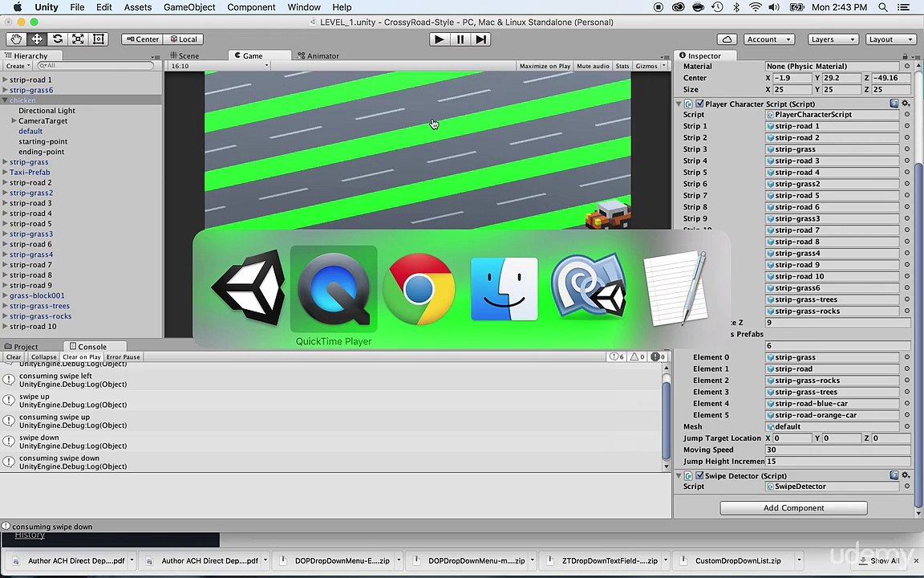Open the GameObject menu
This screenshot has width=924, height=578.
189,7
